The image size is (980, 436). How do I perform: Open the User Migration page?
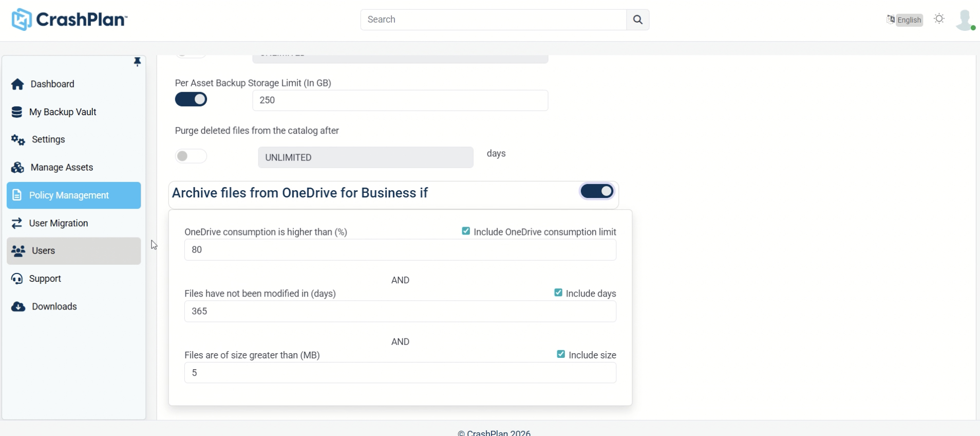tap(74, 223)
